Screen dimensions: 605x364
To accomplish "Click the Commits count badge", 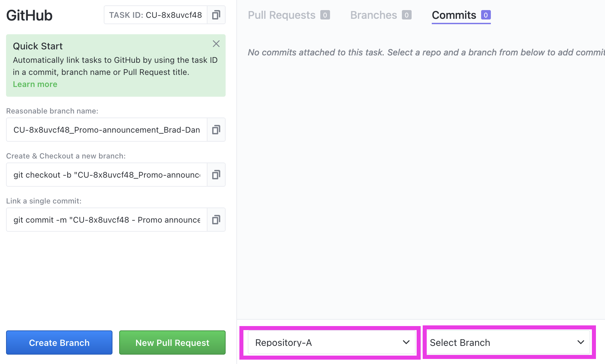I will [486, 15].
